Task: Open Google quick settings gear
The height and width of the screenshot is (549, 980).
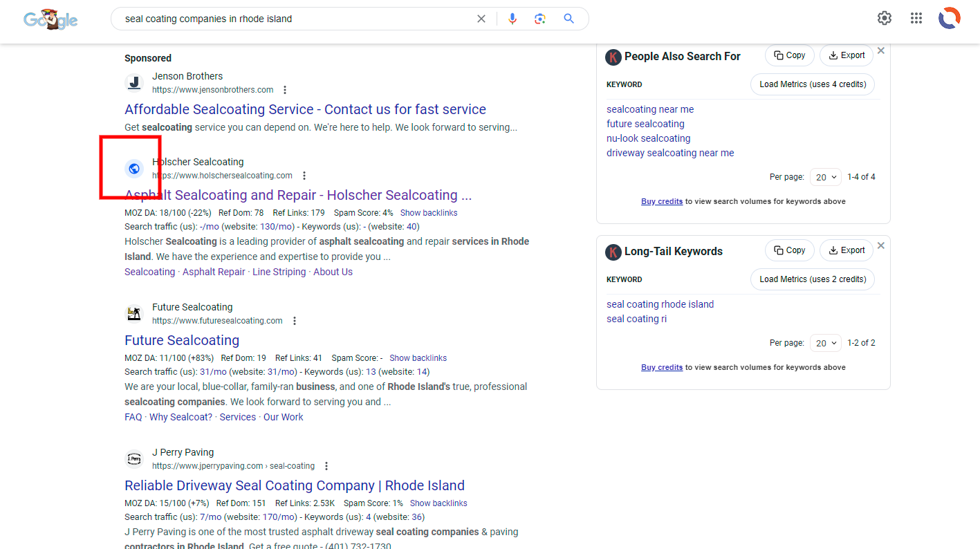Action: (885, 19)
